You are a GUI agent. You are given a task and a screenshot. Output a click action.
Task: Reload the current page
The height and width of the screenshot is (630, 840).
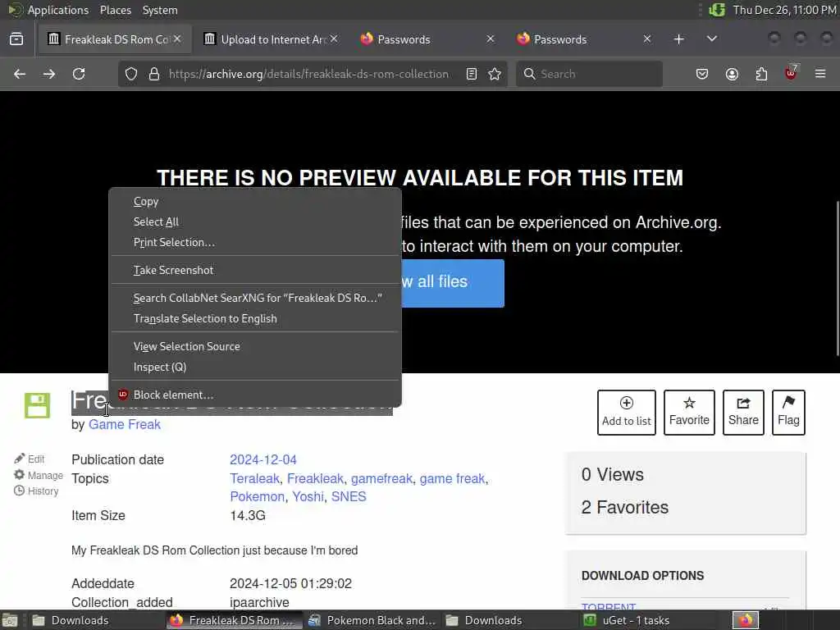pos(79,74)
